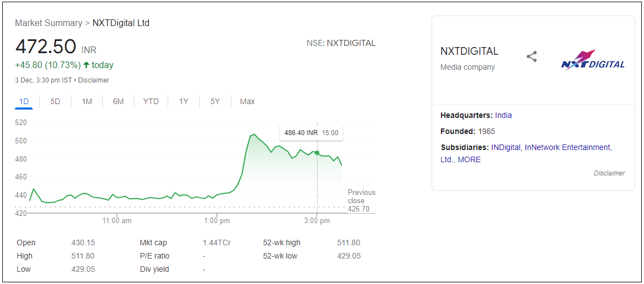Screen dimensions: 644x284
Task: Open the Market Summary breadcrumb link
Action: (x=49, y=23)
